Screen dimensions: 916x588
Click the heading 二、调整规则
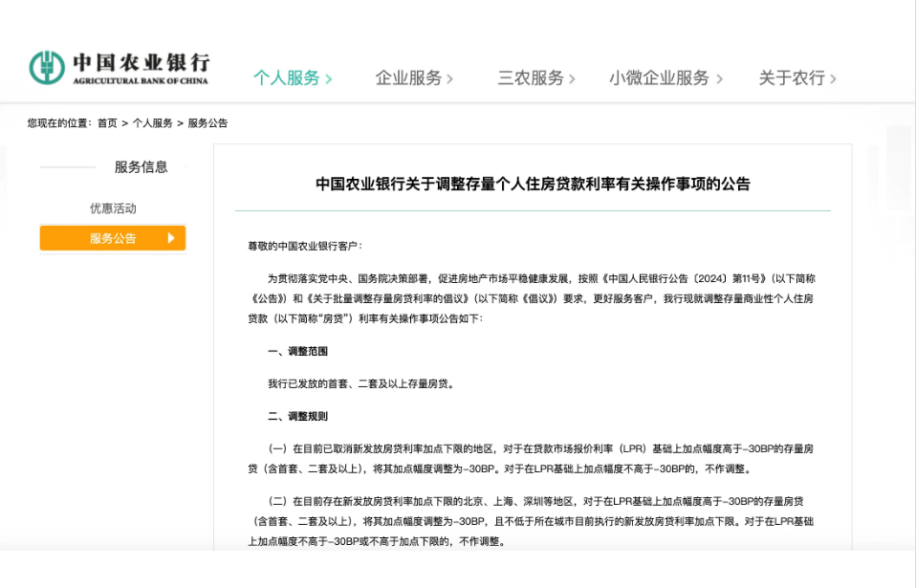coord(297,416)
